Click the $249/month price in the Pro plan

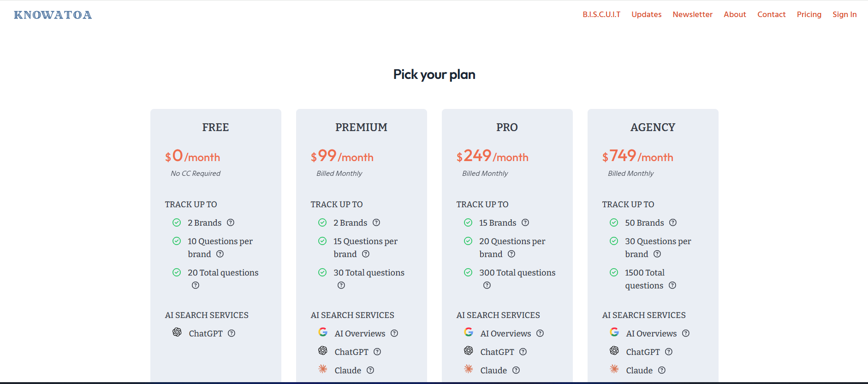492,156
